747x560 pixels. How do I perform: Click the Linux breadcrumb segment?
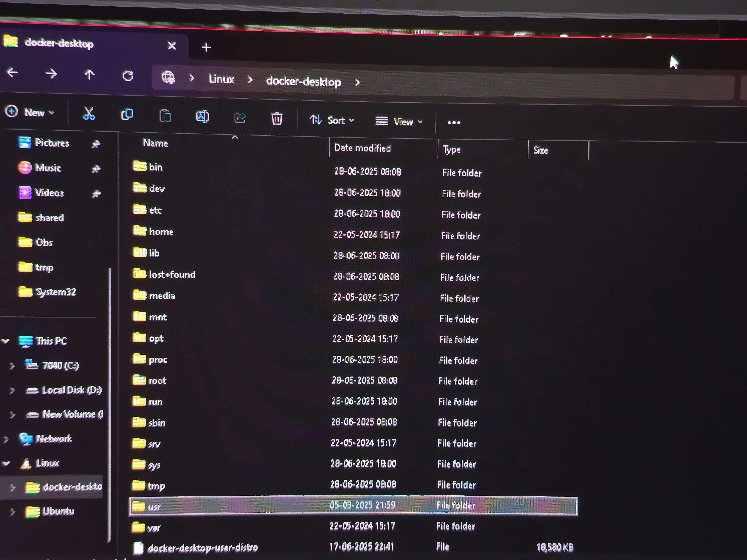click(221, 79)
